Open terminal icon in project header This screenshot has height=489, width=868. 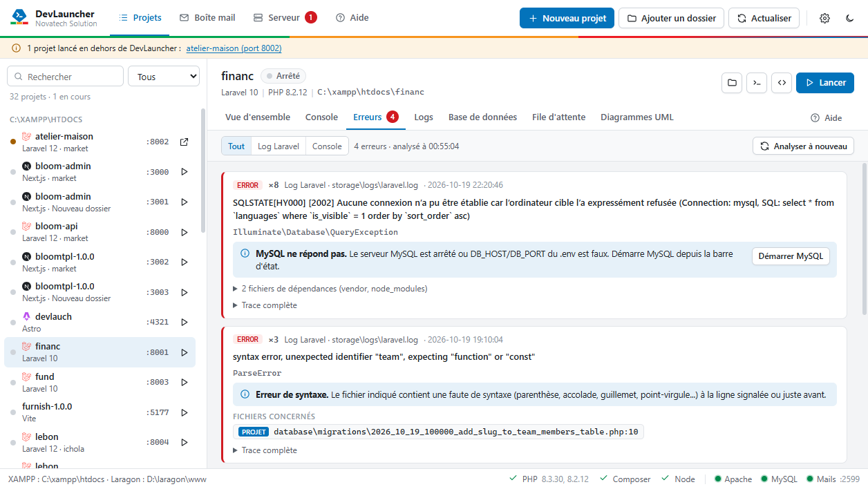pyautogui.click(x=757, y=83)
